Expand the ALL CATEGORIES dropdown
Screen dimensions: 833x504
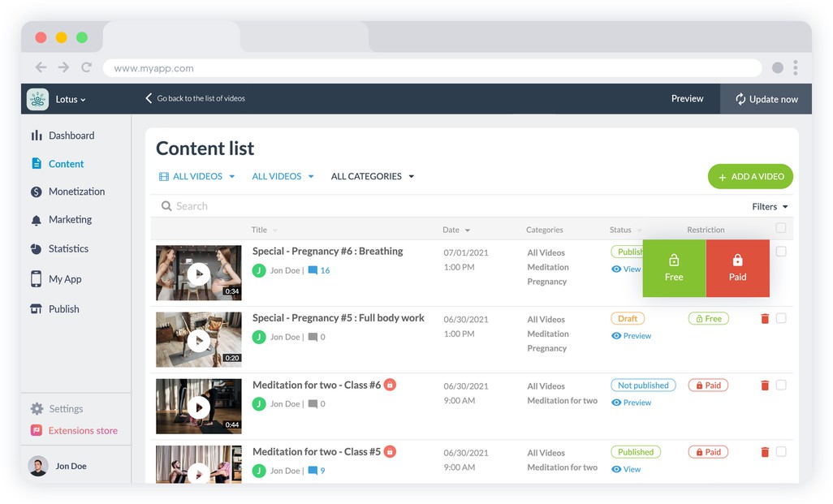point(373,176)
